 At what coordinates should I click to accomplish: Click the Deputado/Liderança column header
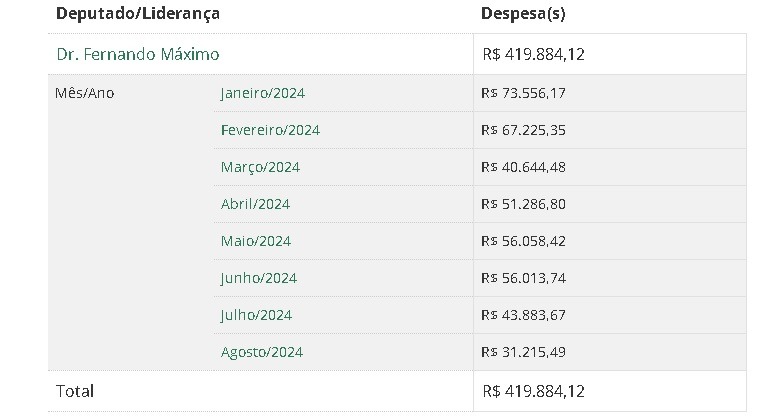click(x=138, y=14)
